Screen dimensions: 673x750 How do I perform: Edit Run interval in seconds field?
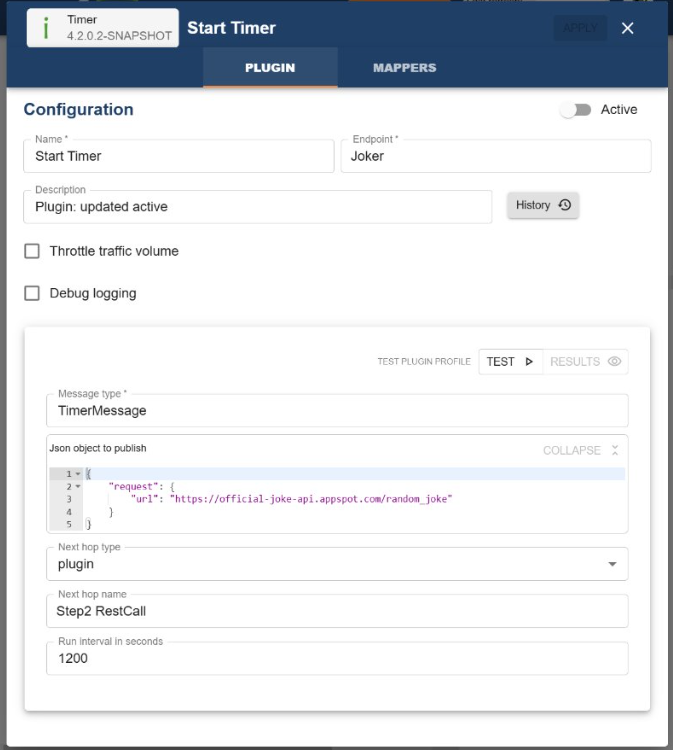[337, 658]
